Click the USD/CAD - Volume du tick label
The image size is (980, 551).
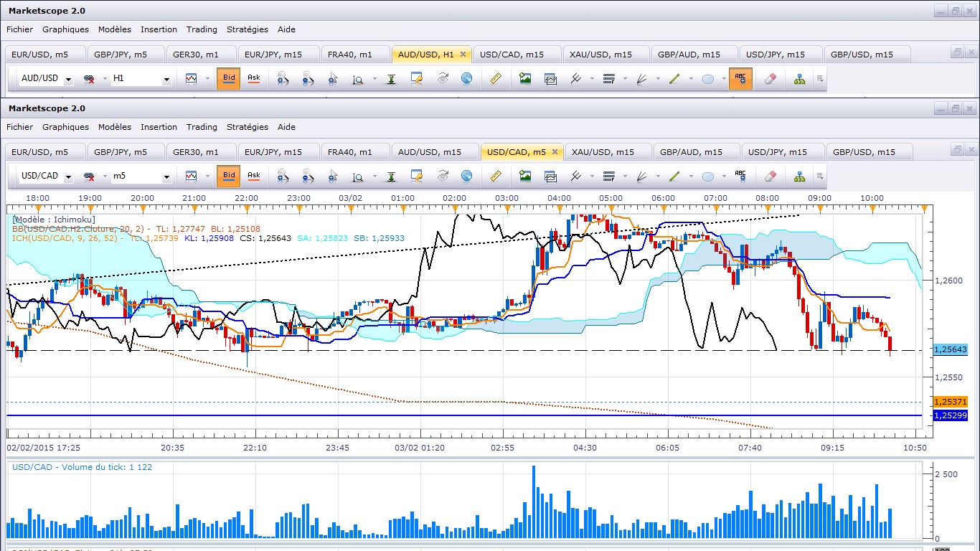[x=83, y=467]
